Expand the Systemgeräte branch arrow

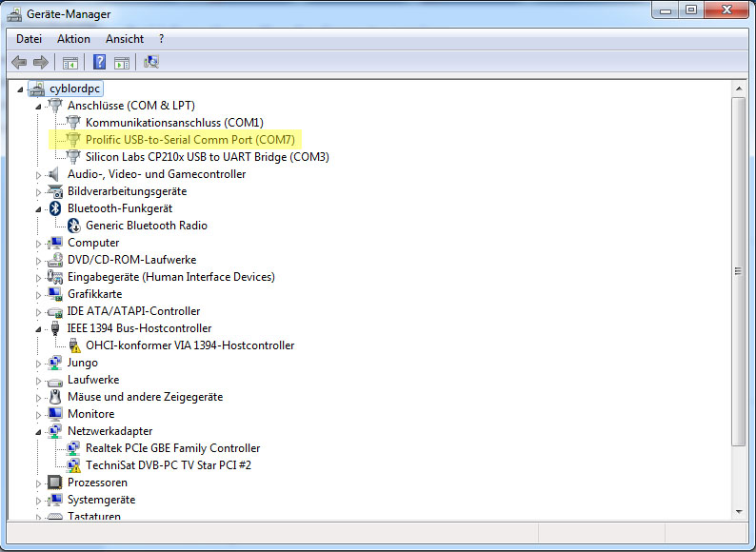(x=39, y=501)
